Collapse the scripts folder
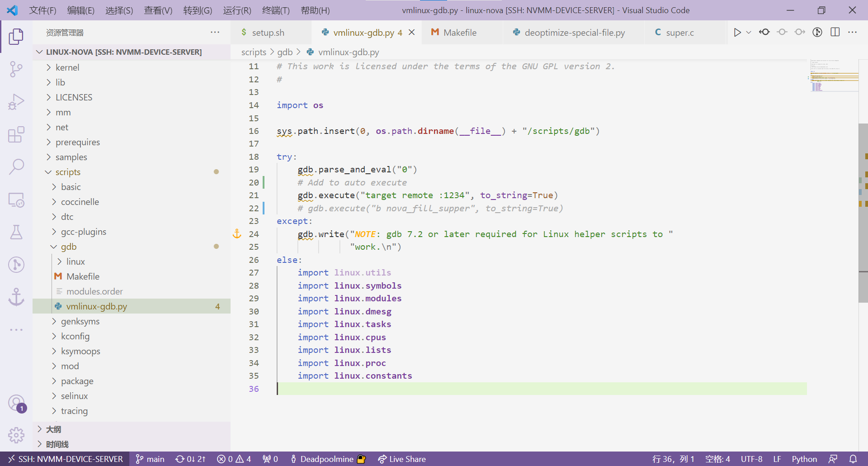 coord(132,172)
